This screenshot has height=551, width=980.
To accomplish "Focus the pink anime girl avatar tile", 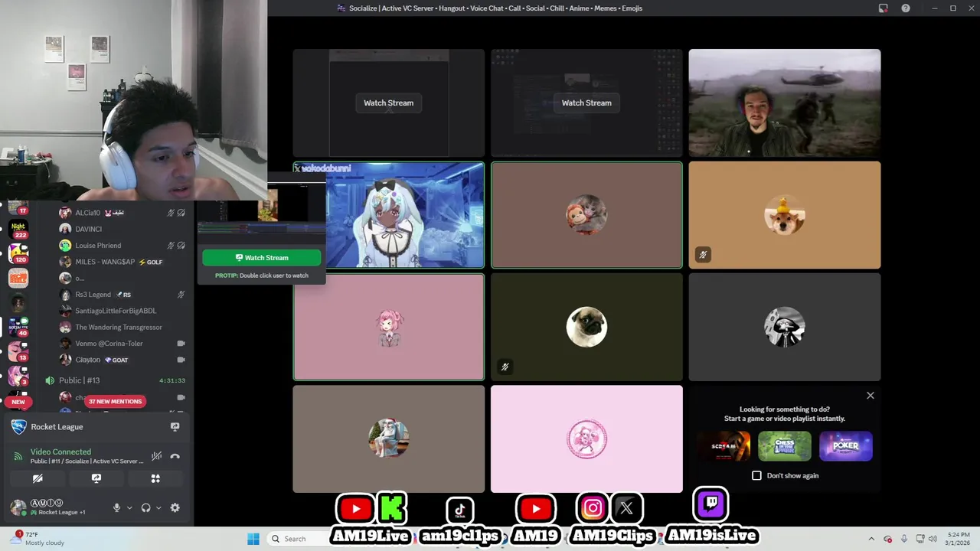I will click(389, 327).
